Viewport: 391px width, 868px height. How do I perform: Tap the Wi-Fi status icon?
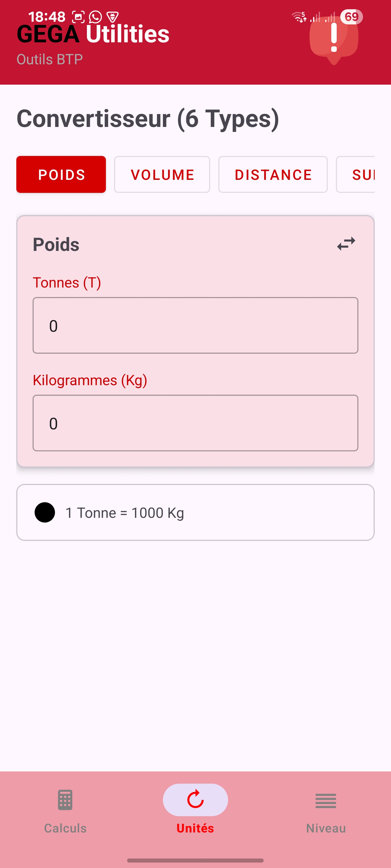299,17
